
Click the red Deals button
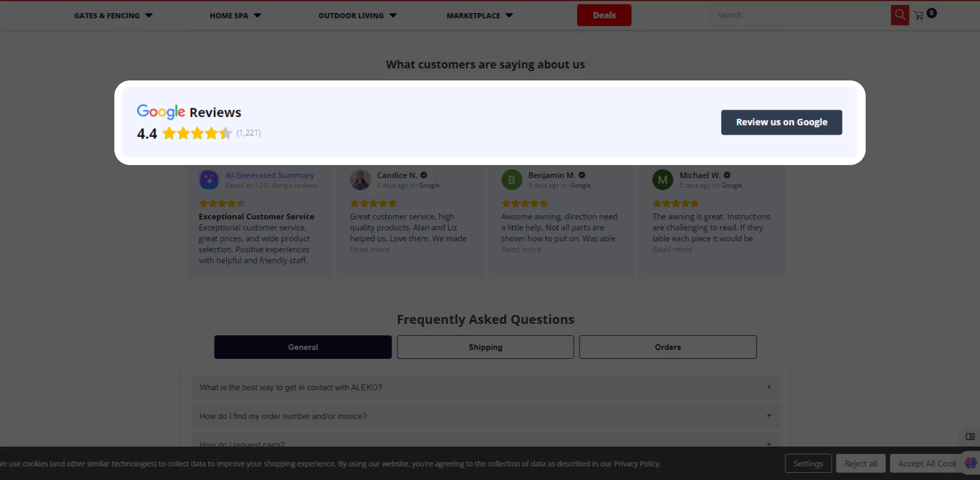(x=604, y=15)
